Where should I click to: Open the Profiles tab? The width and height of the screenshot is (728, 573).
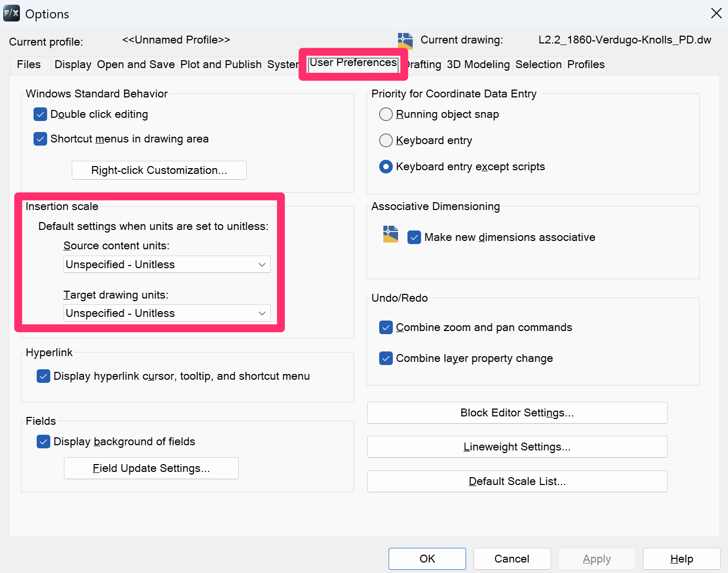(585, 64)
